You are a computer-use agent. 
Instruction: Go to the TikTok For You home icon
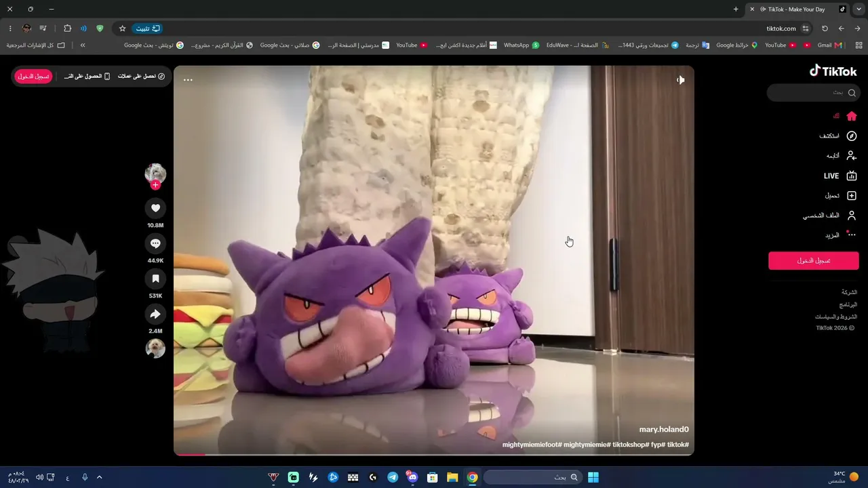(852, 116)
